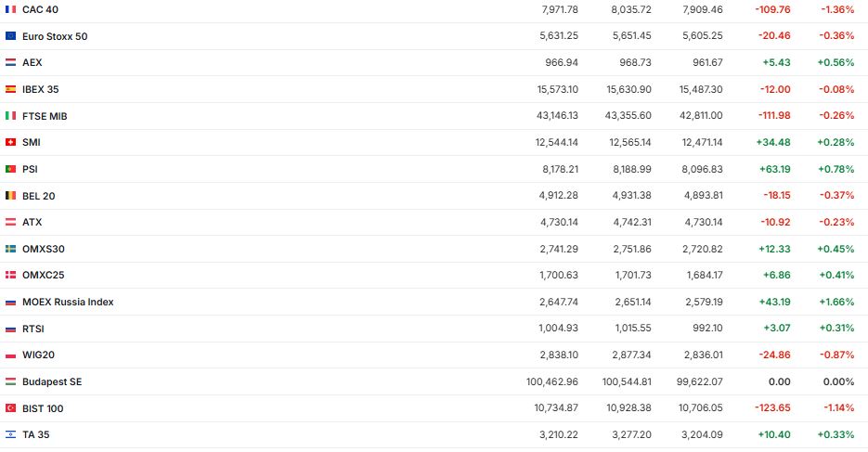Screen dimensions: 868x452
Task: Click the ATX index name
Action: point(32,223)
